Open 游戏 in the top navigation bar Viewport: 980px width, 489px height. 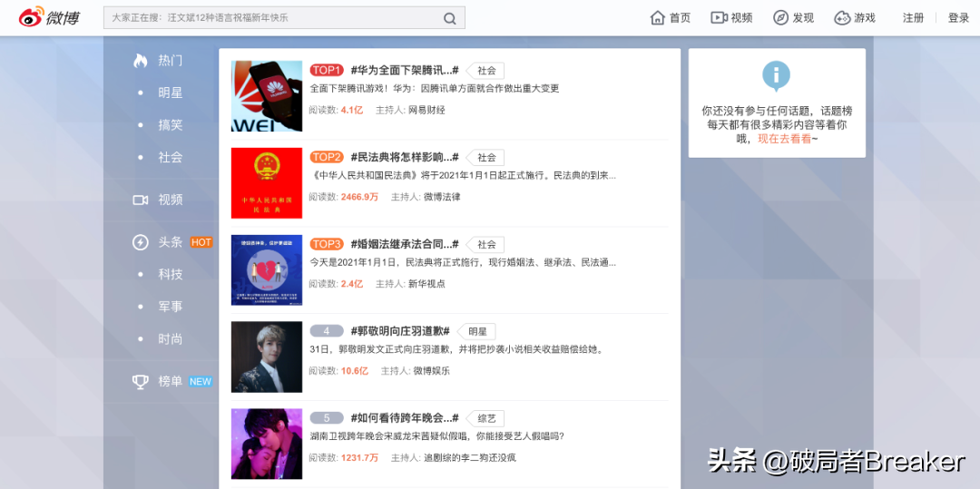[865, 18]
